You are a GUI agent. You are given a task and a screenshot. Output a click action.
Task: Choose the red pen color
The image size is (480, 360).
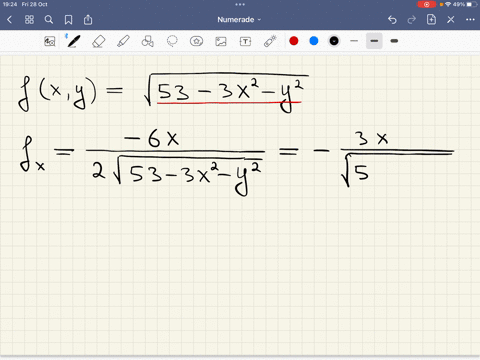click(x=294, y=41)
